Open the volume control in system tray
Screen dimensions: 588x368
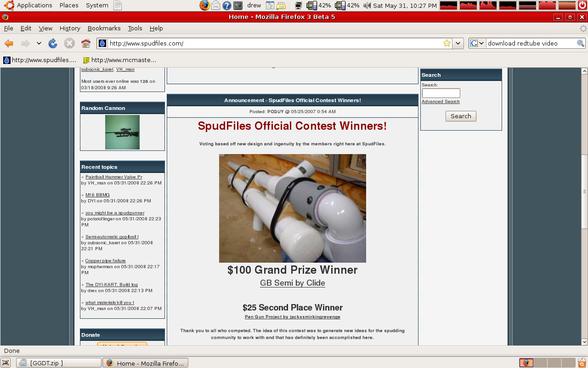[x=367, y=6]
